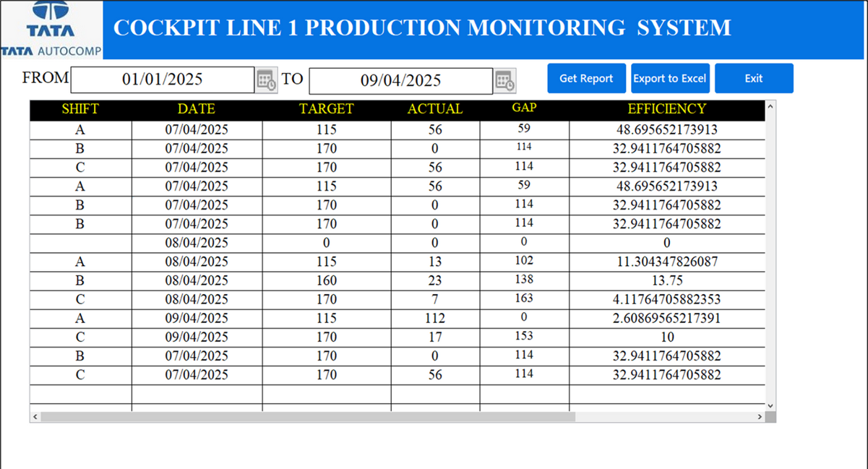
Task: Click the horizontal scrollbar thumb below the table
Action: coord(307,417)
